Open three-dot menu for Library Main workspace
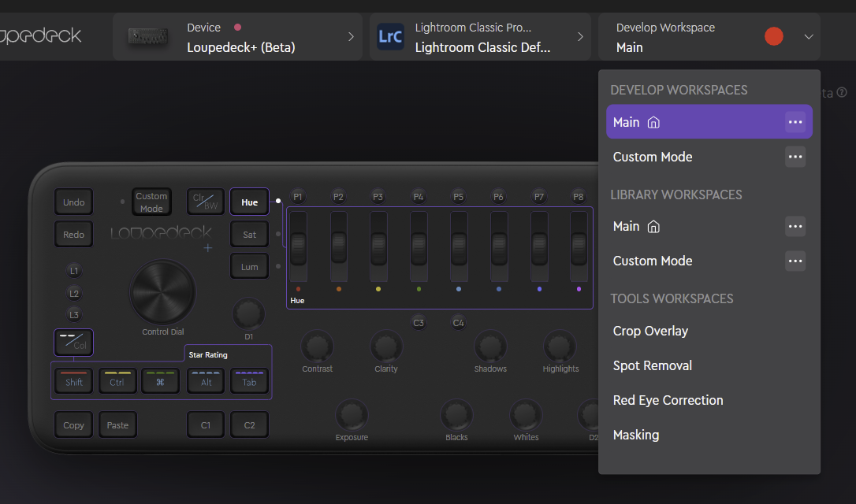 click(x=795, y=226)
